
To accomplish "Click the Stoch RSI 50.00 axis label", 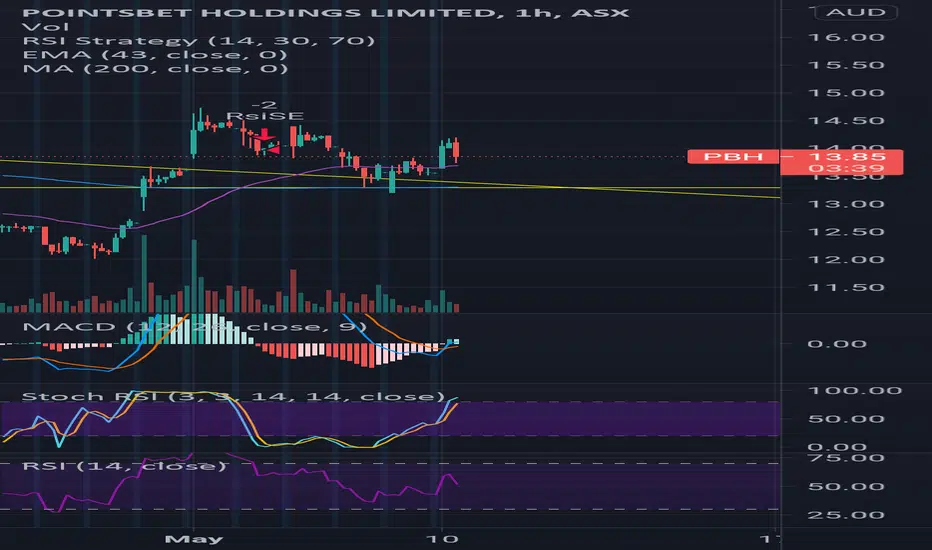I will pyautogui.click(x=846, y=419).
